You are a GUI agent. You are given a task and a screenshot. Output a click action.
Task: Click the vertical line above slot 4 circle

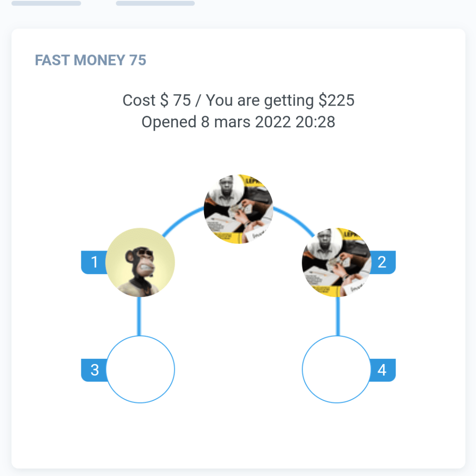pos(337,316)
